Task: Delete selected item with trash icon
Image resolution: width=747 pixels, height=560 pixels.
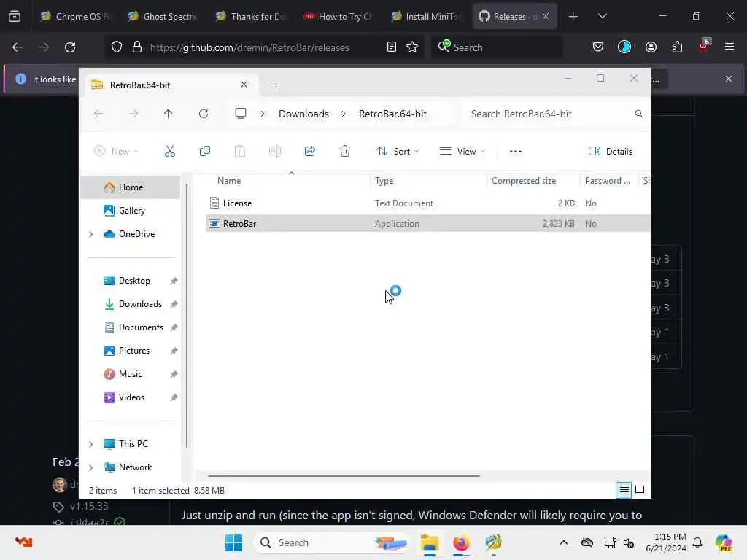Action: [345, 152]
